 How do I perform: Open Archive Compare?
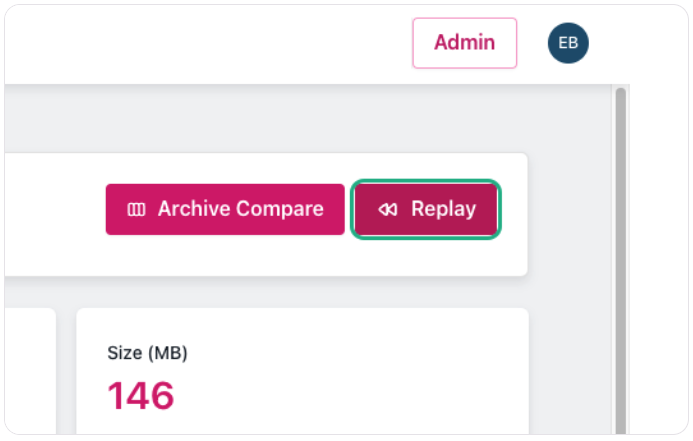[x=225, y=209]
